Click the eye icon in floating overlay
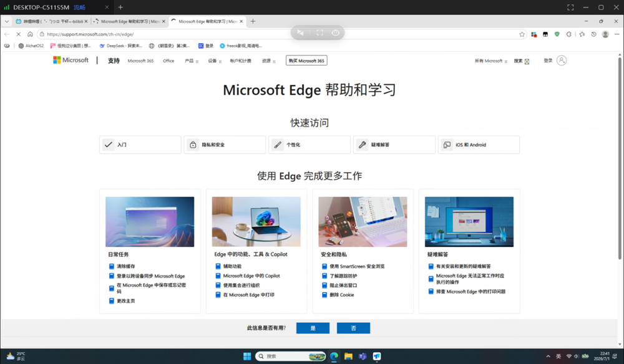 click(336, 32)
